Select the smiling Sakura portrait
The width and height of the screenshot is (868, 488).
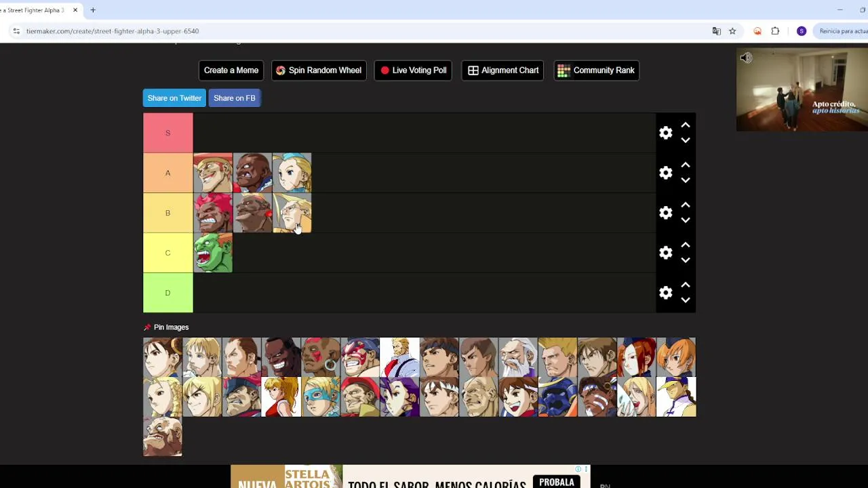click(518, 396)
